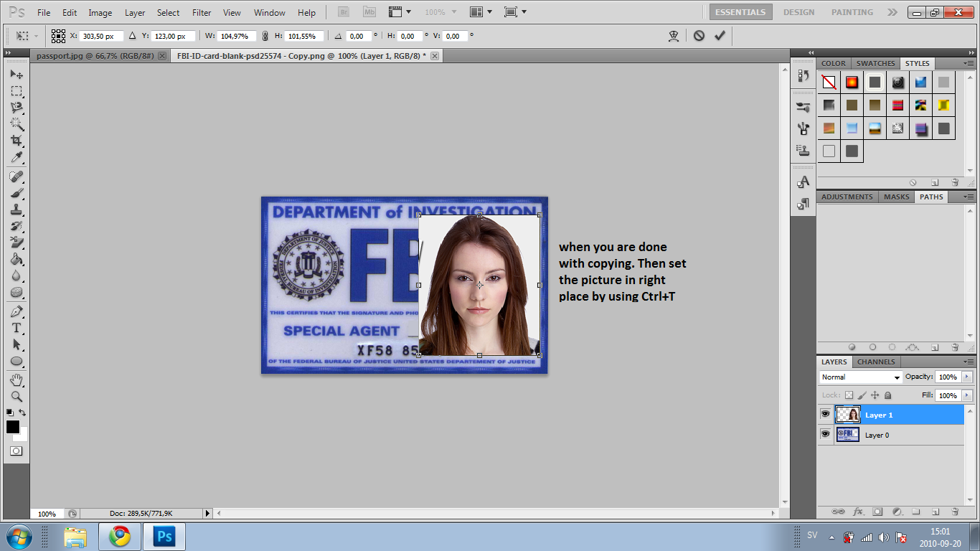Switch to the Masks tab
Screen dimensions: 980x551
tap(896, 197)
